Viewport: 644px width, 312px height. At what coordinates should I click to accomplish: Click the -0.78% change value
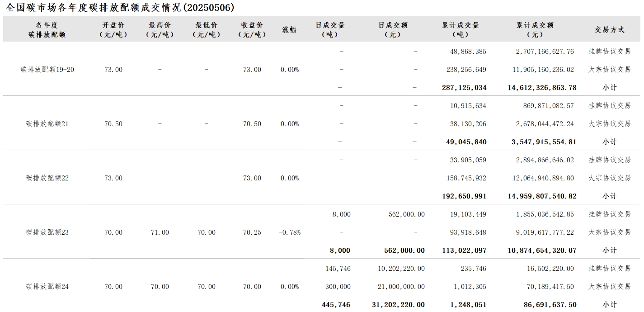[290, 232]
